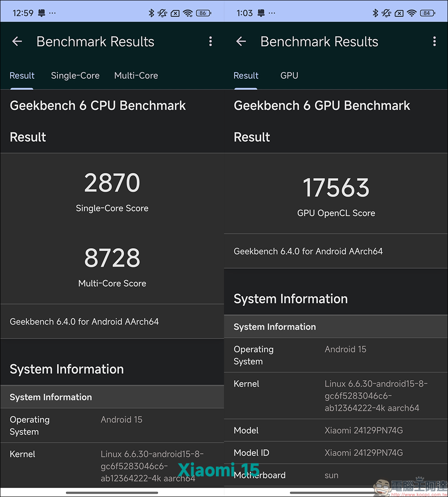
Task: Tap the 8728 Multi-Core Score value
Action: 112,258
